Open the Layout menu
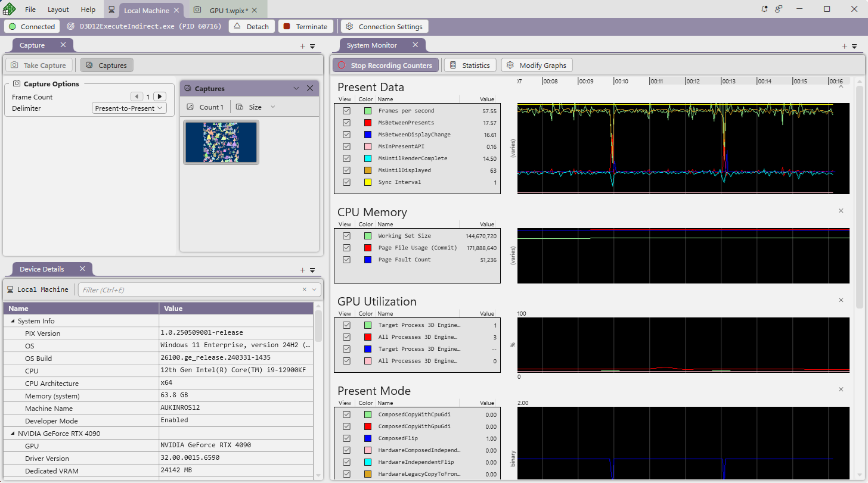Viewport: 868px width, 483px height. coord(58,10)
